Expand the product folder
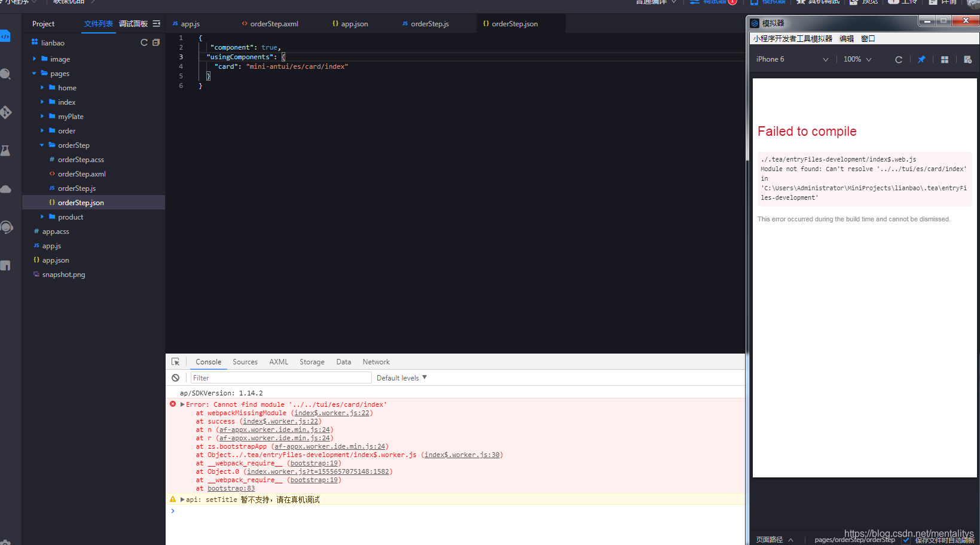 (x=42, y=217)
